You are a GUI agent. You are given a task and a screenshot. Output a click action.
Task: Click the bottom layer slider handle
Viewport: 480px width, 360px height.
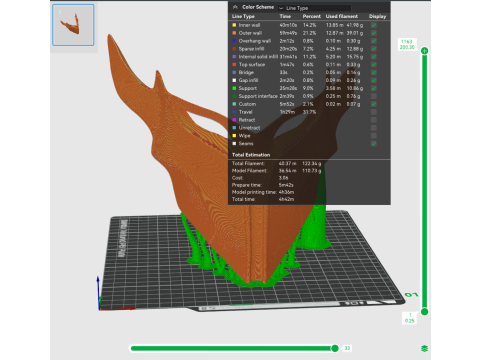point(424,312)
